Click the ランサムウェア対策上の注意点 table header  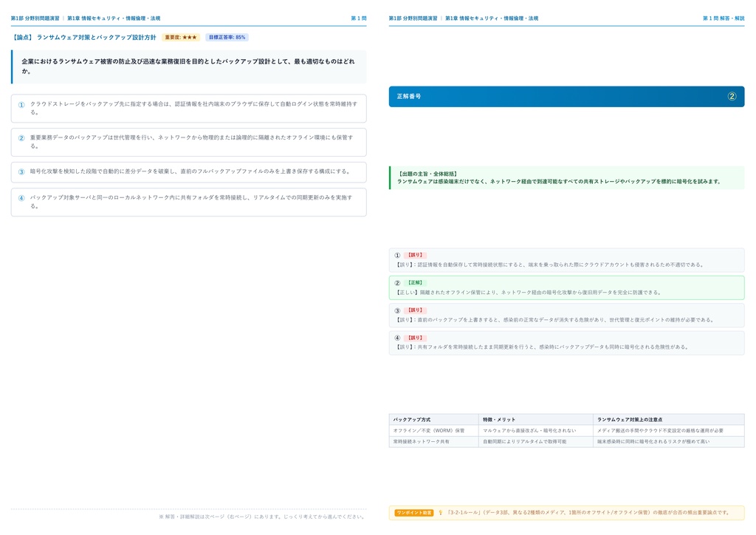tap(669, 419)
